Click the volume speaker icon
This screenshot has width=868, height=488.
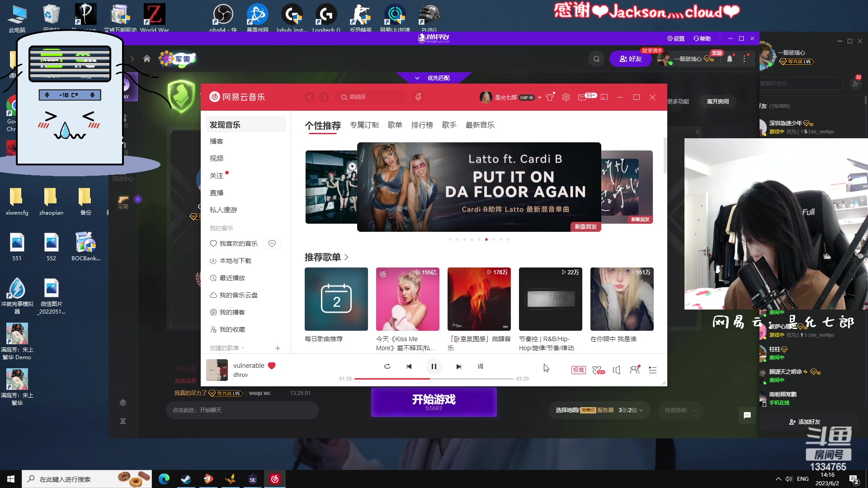616,370
